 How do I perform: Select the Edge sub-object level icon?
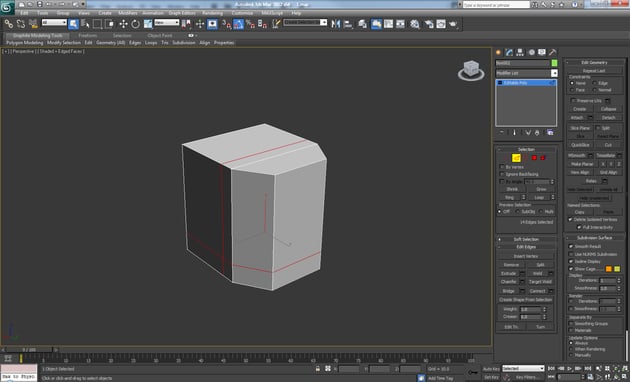click(516, 158)
